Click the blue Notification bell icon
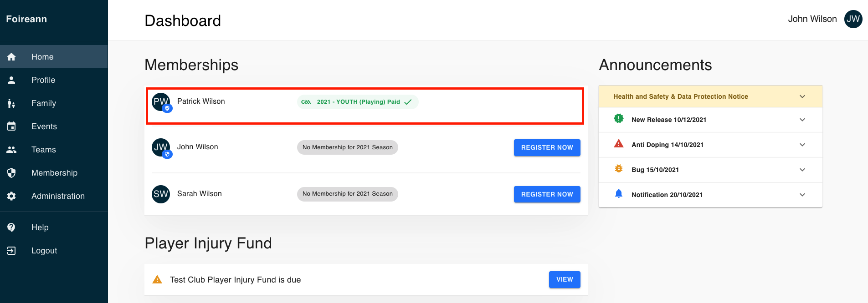868x303 pixels. tap(619, 194)
